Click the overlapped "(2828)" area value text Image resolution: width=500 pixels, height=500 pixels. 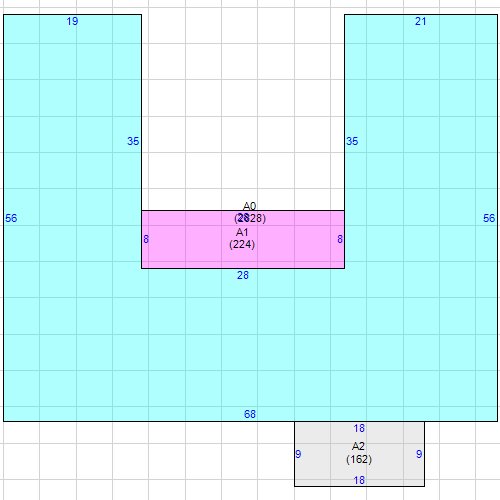click(x=250, y=218)
